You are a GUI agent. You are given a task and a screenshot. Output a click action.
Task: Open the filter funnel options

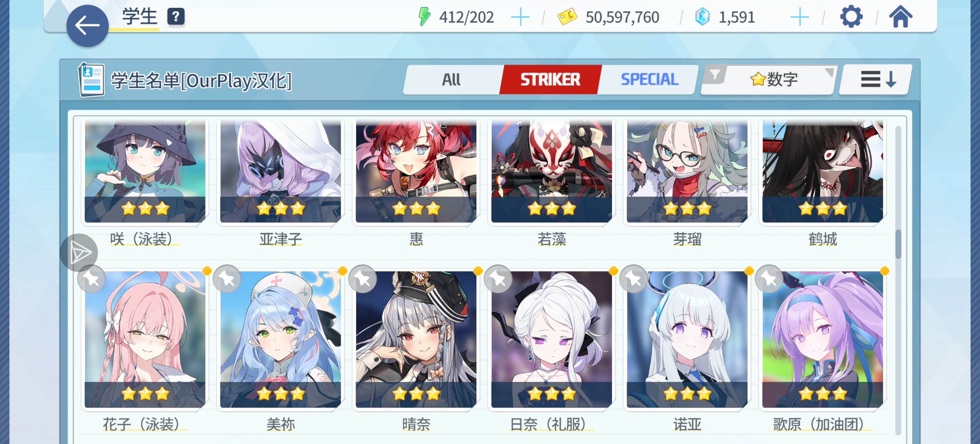715,75
